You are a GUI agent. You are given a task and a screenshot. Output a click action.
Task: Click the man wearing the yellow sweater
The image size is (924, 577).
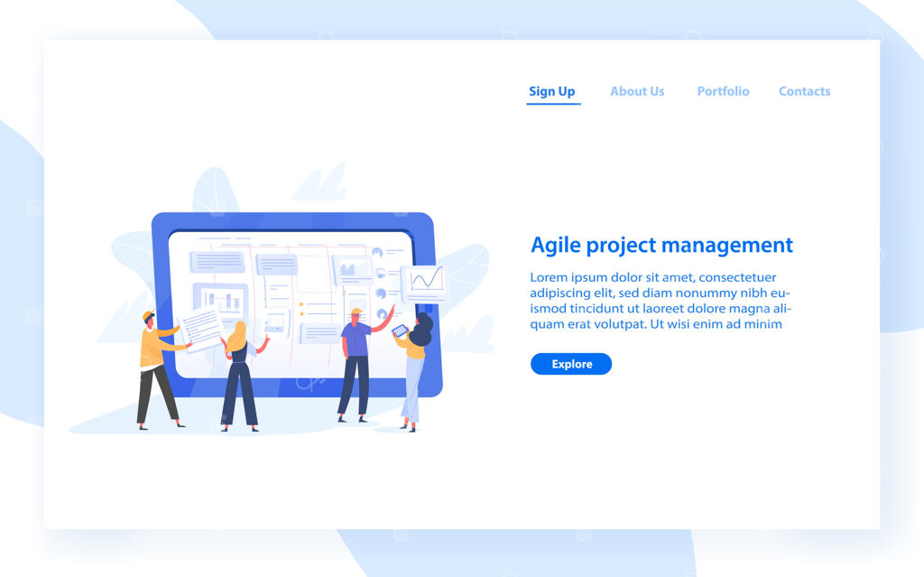coord(157,370)
